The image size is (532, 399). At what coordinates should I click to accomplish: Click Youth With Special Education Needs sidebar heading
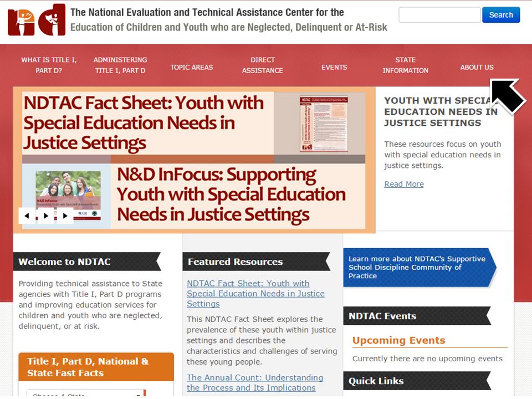tap(441, 111)
